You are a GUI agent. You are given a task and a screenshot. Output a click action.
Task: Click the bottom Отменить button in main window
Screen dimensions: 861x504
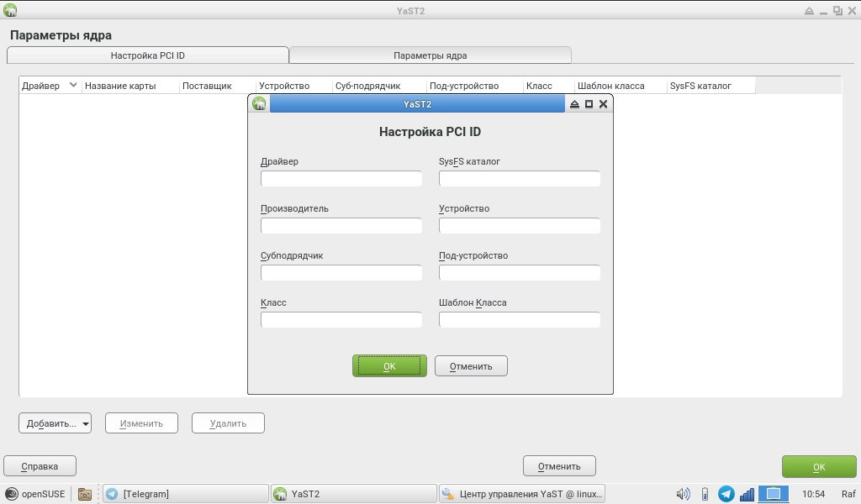(x=559, y=466)
